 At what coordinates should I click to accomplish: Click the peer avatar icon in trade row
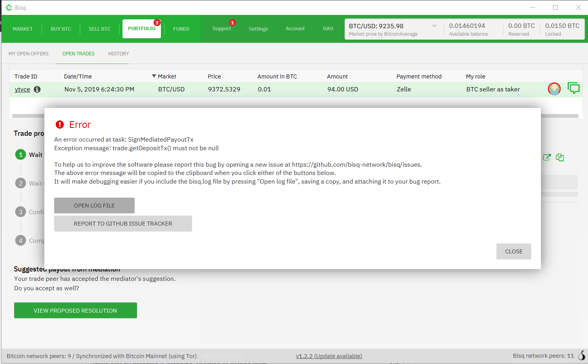pos(554,89)
